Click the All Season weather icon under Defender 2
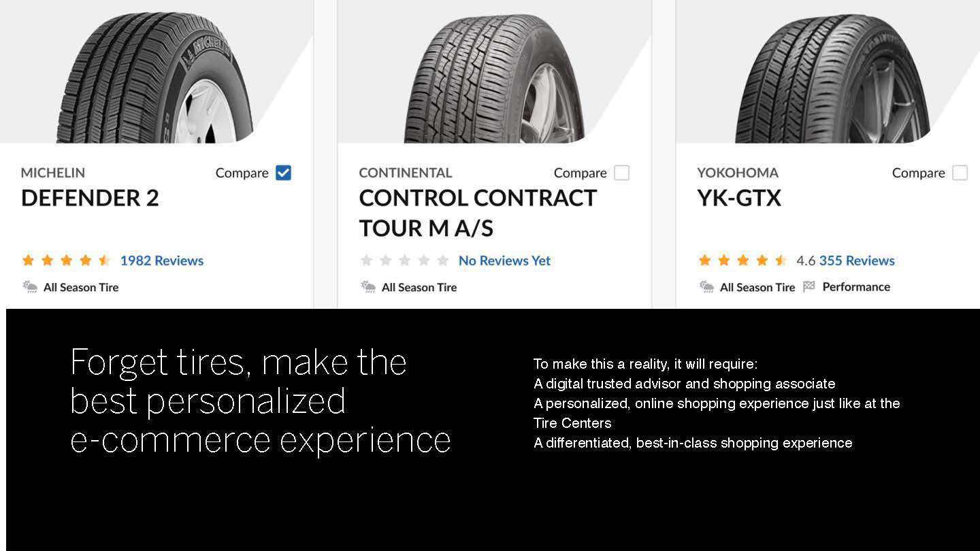Image resolution: width=980 pixels, height=551 pixels. 30,287
